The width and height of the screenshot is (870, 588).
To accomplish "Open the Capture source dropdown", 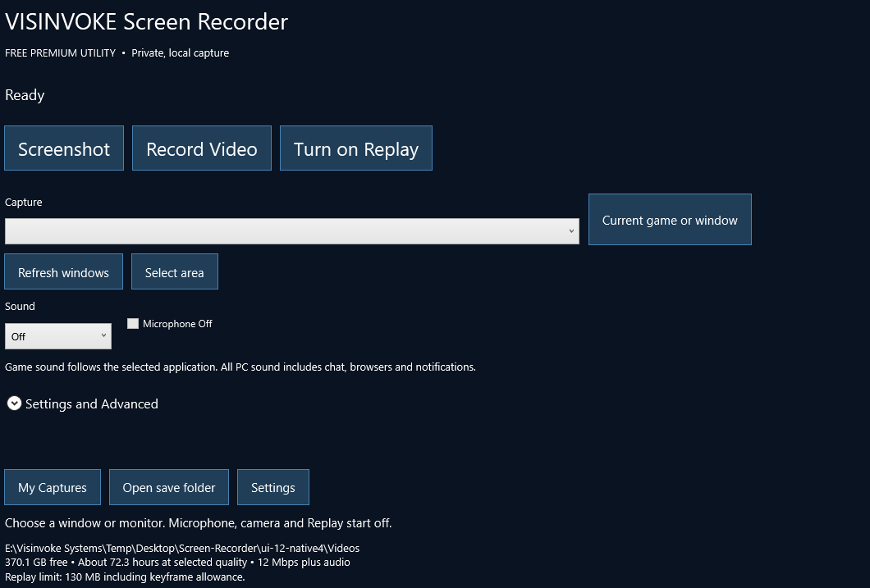I will [292, 231].
